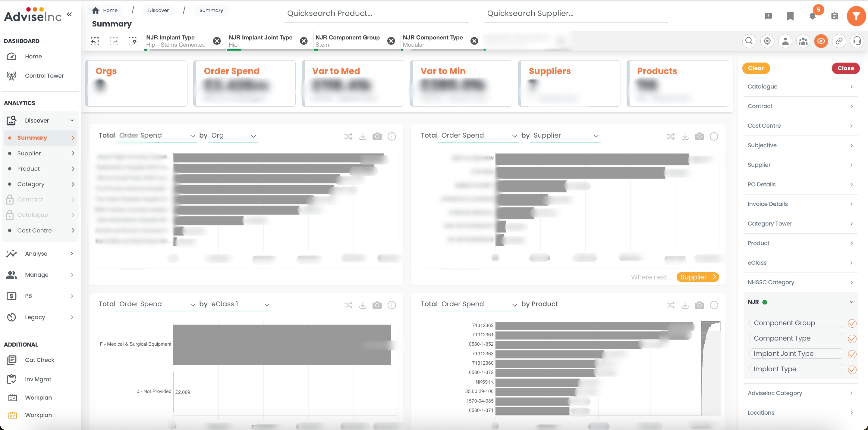Open the Org dimension dropdown
This screenshot has width=868, height=430.
(232, 136)
